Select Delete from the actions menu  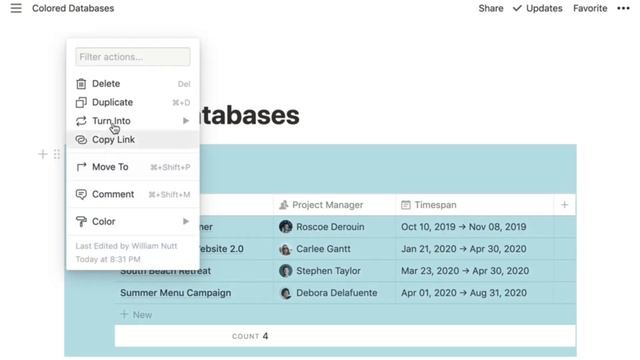coord(133,84)
